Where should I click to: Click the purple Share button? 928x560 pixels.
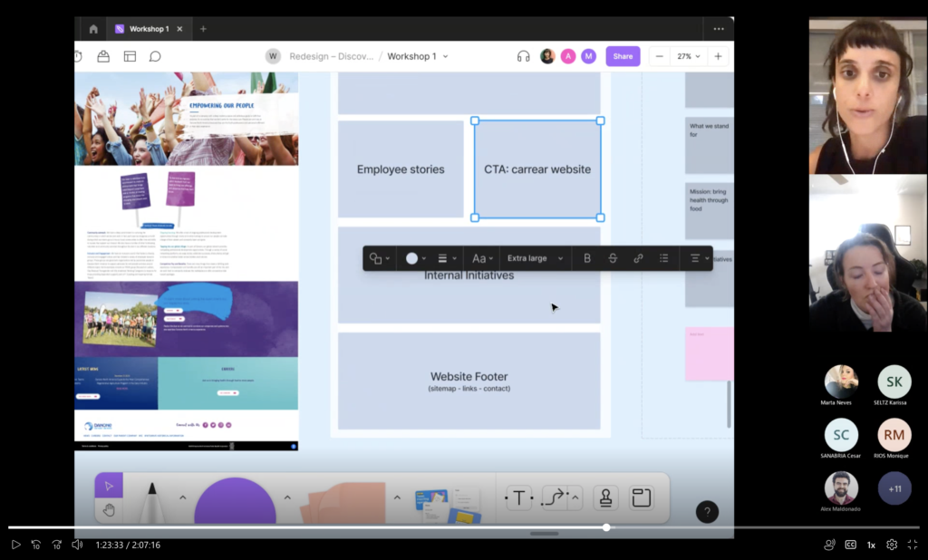(x=623, y=56)
